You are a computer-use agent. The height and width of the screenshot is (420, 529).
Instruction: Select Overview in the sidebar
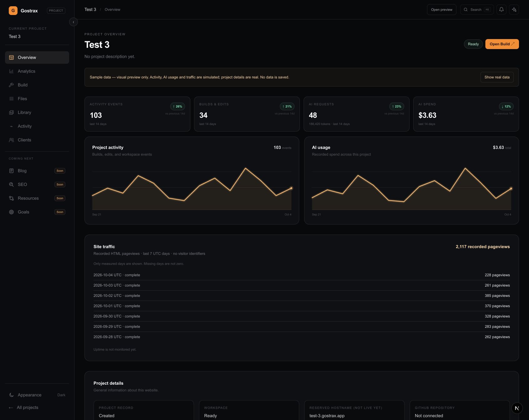(37, 57)
